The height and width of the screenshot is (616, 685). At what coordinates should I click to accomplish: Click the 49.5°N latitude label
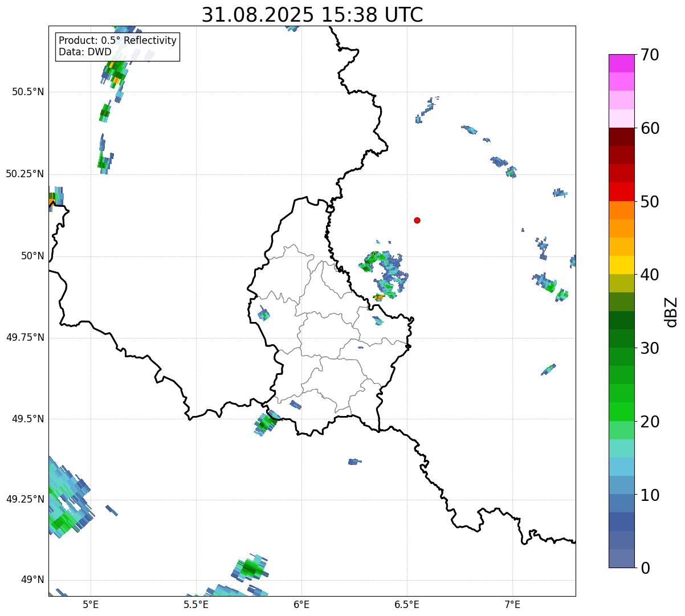28,419
